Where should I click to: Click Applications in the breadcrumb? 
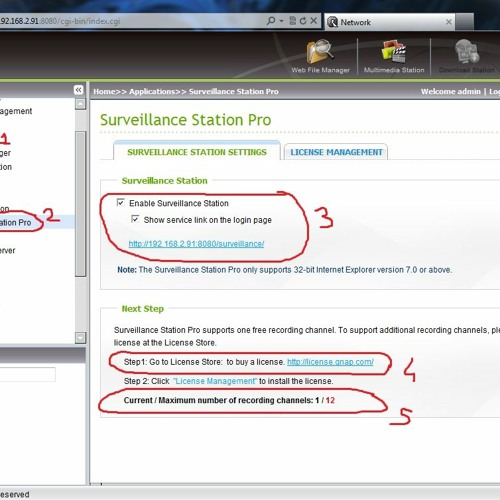[x=152, y=91]
